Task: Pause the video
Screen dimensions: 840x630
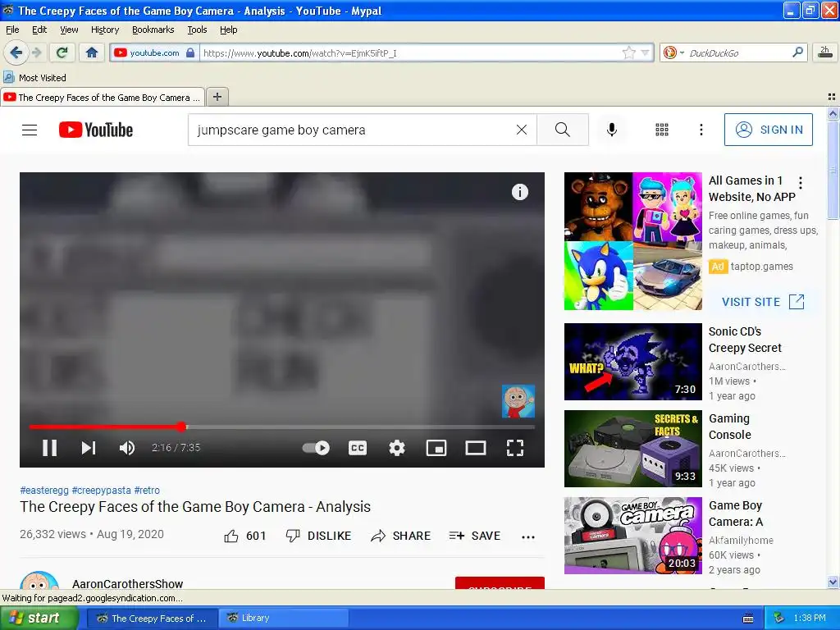Action: 50,448
